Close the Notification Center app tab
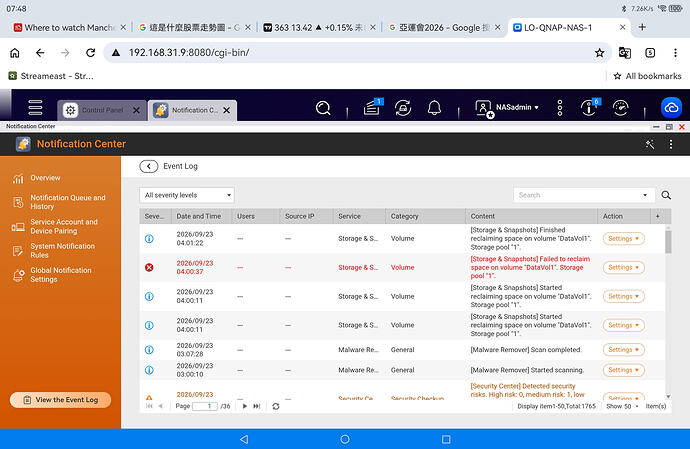 [x=227, y=110]
